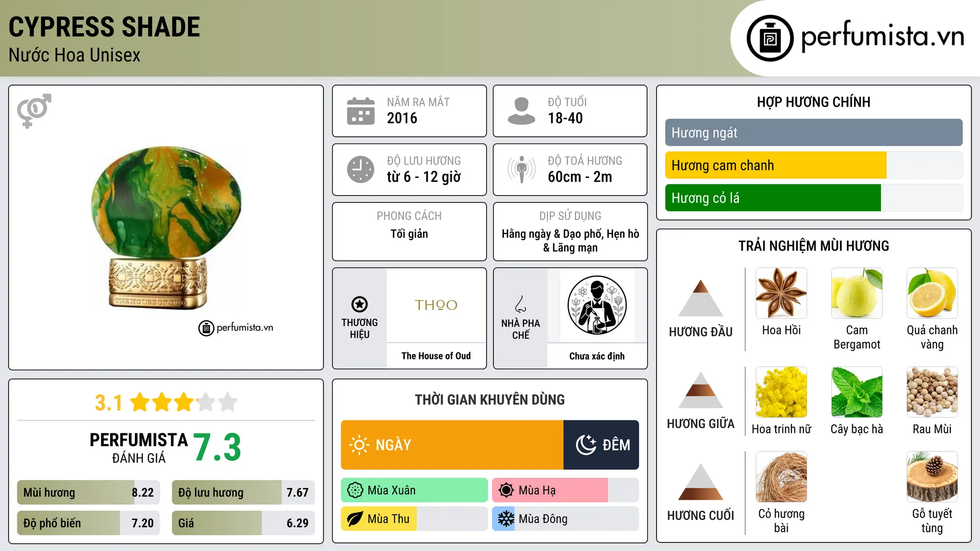
Task: Click the Thời gian khuyên dùng heading
Action: pos(490,399)
